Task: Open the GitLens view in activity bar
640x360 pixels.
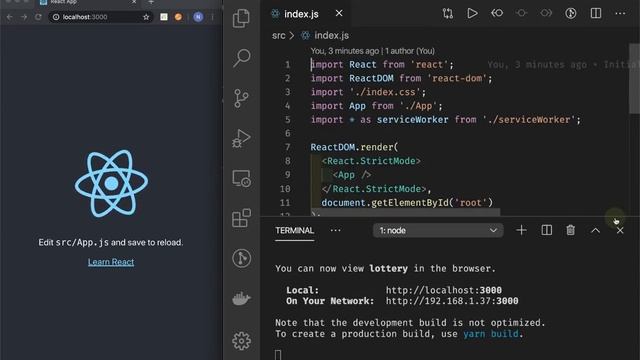Action: [x=241, y=258]
